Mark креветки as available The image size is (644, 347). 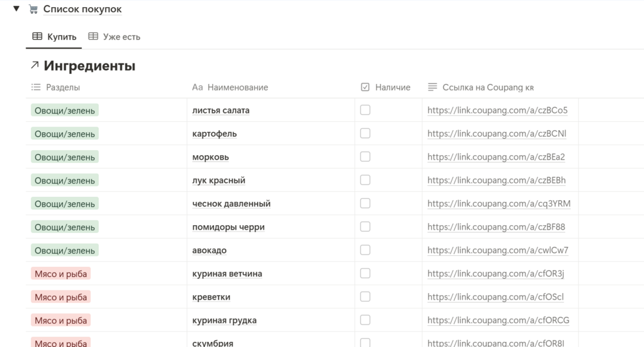[x=365, y=297]
